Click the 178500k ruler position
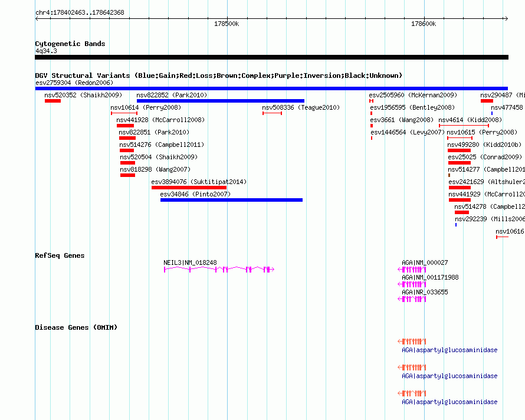This screenshot has height=420, width=525. coord(227,24)
